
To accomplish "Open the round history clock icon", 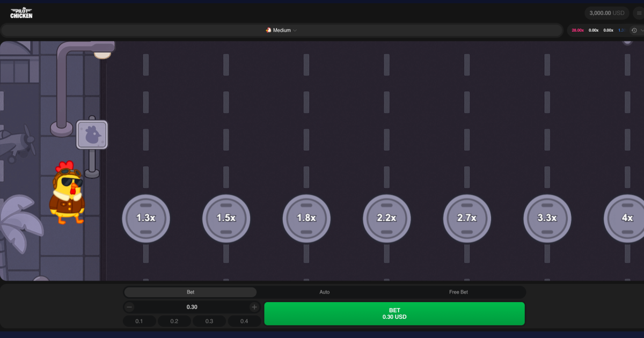I will pyautogui.click(x=634, y=31).
